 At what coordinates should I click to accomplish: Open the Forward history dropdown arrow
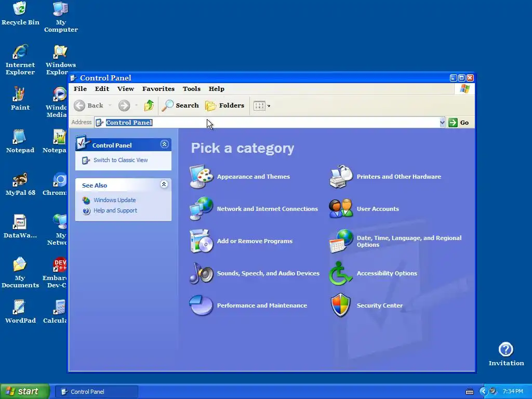[136, 105]
